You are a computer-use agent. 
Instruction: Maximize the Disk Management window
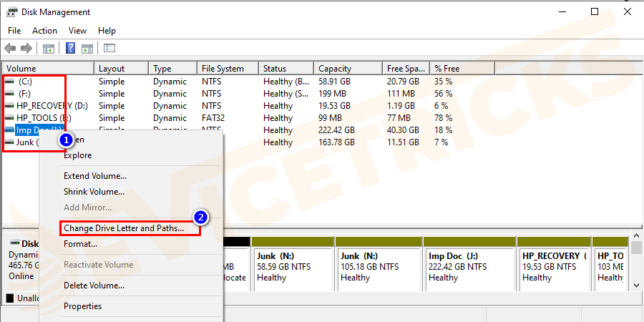[x=595, y=11]
